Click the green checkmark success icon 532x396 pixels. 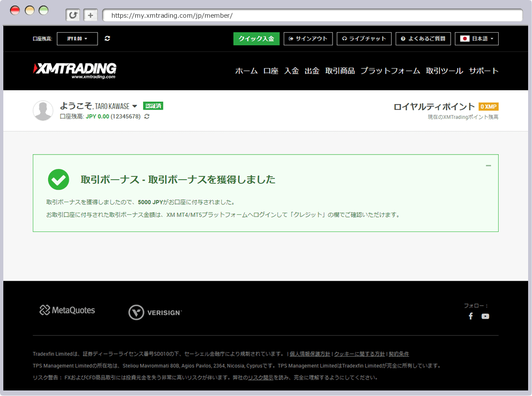point(59,179)
